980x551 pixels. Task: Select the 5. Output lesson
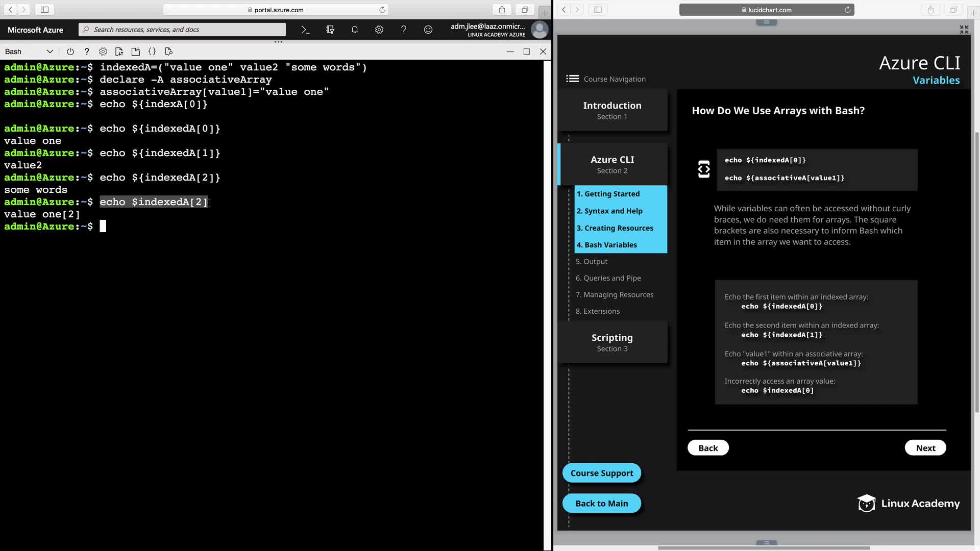(x=592, y=261)
